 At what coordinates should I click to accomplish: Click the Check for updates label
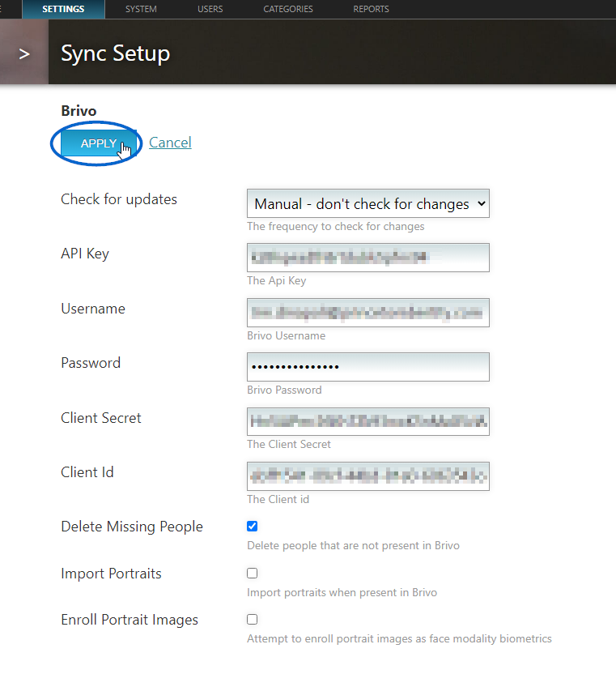119,199
